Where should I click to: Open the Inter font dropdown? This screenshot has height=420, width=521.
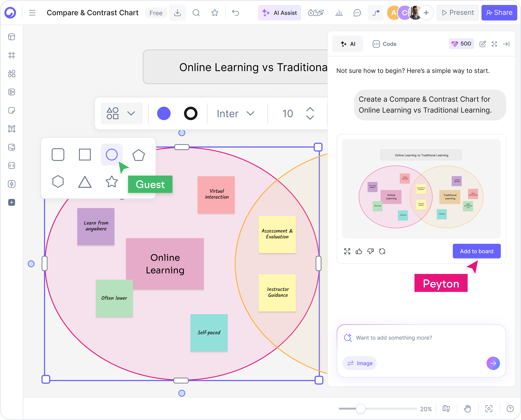(236, 113)
